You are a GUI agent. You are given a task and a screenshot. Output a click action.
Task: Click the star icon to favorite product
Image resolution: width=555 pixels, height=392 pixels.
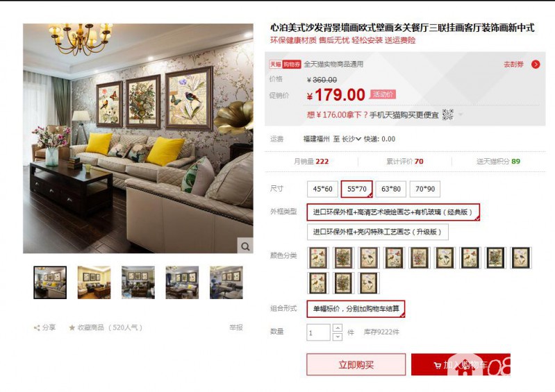(72, 327)
